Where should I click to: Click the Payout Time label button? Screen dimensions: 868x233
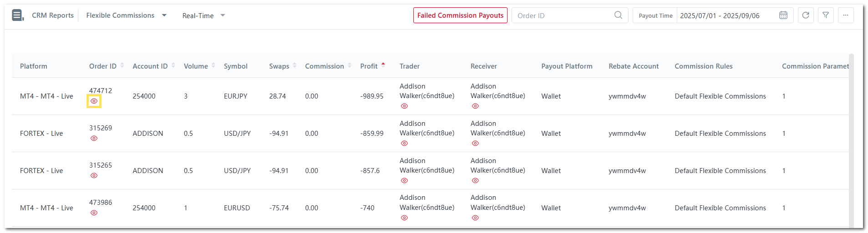point(655,15)
